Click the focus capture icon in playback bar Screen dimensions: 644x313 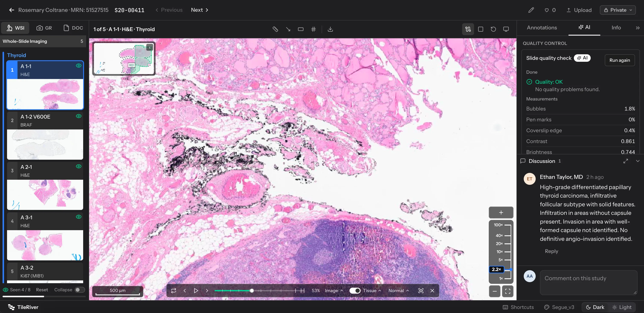pyautogui.click(x=421, y=290)
